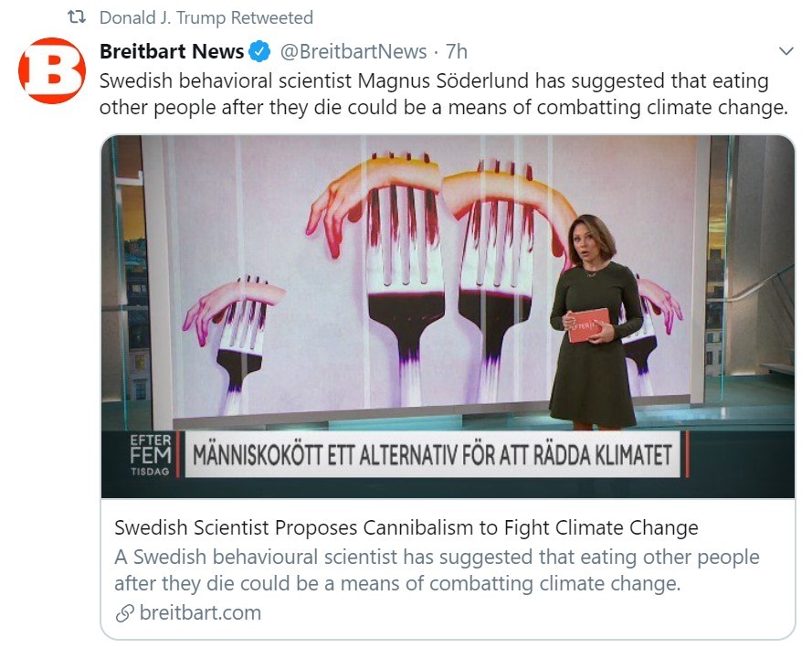Click the 7h tweet timestamp

(457, 51)
